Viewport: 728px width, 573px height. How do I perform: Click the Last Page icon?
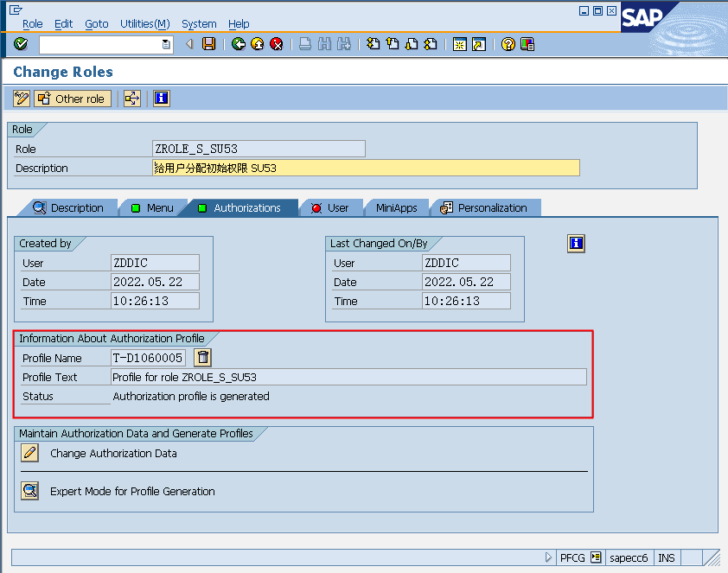[431, 44]
